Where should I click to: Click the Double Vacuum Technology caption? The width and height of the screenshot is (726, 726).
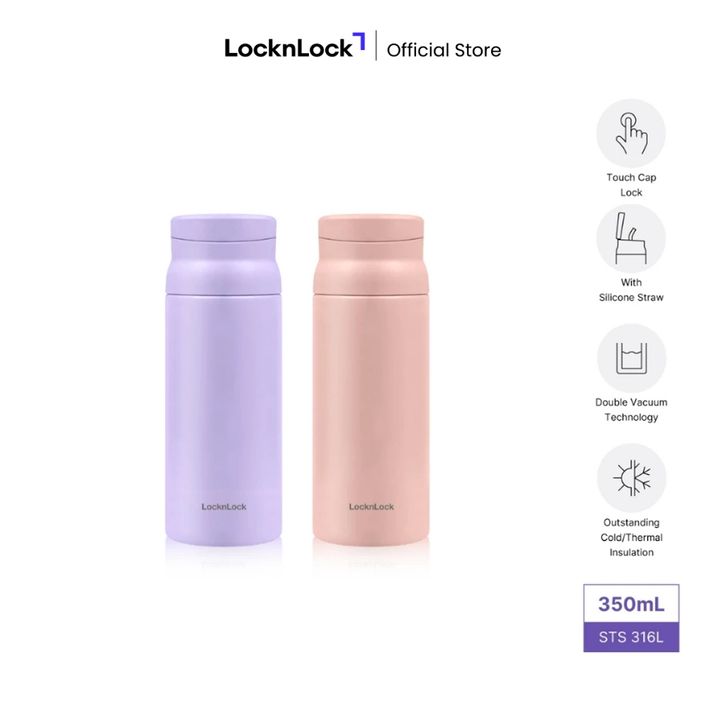pyautogui.click(x=631, y=410)
